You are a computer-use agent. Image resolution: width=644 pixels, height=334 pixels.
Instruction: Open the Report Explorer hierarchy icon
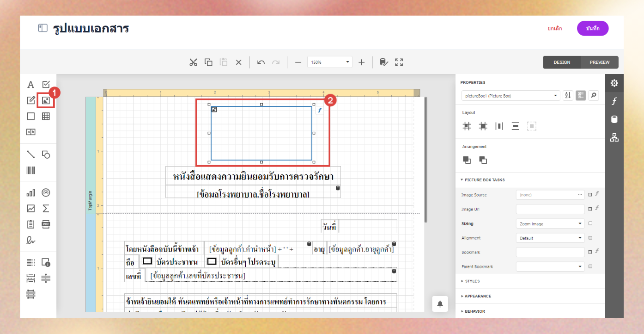614,137
